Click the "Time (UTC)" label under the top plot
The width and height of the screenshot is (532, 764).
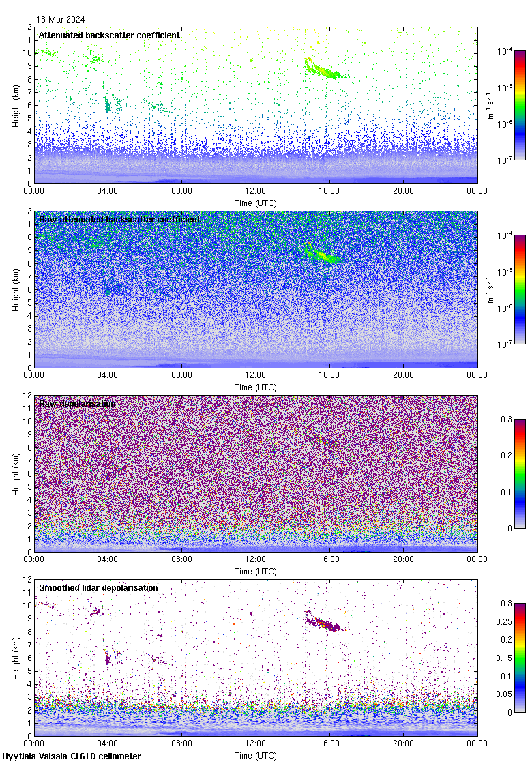(256, 203)
